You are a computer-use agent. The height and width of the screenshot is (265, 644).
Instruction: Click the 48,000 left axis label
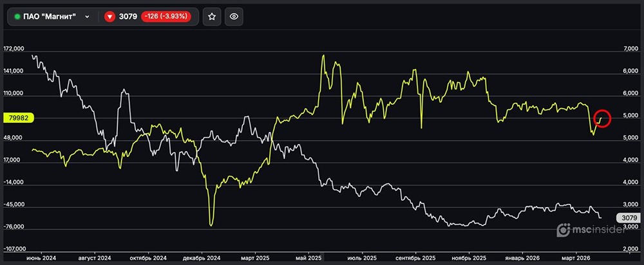(13, 138)
